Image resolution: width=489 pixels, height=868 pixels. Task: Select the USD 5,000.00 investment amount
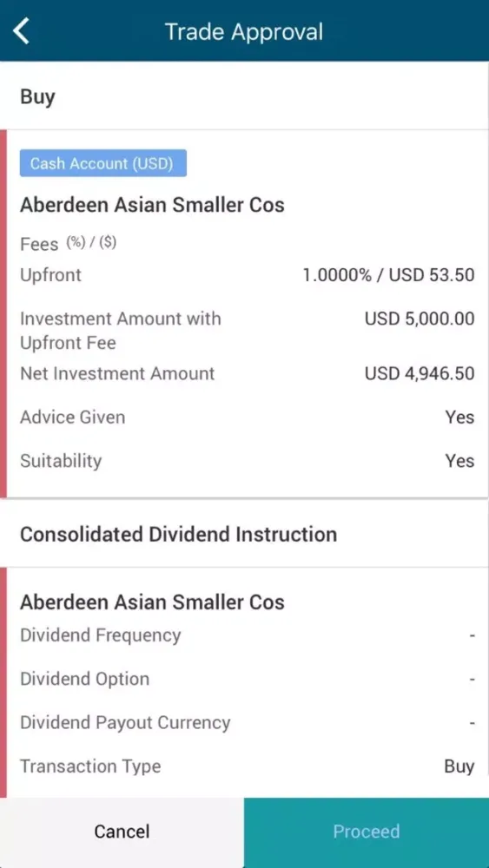coord(420,319)
